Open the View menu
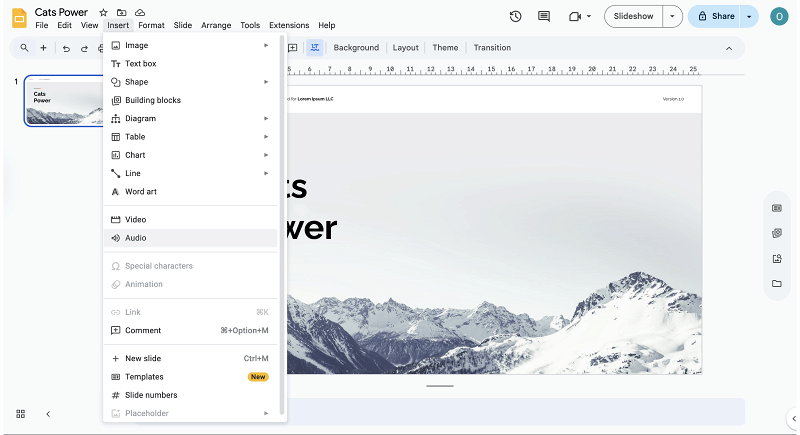The image size is (800, 435). pyautogui.click(x=89, y=25)
